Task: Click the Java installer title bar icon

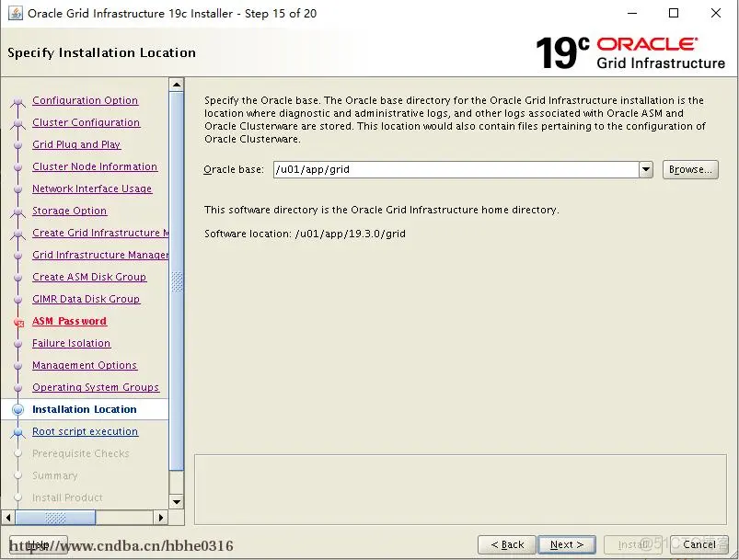Action: pos(15,13)
